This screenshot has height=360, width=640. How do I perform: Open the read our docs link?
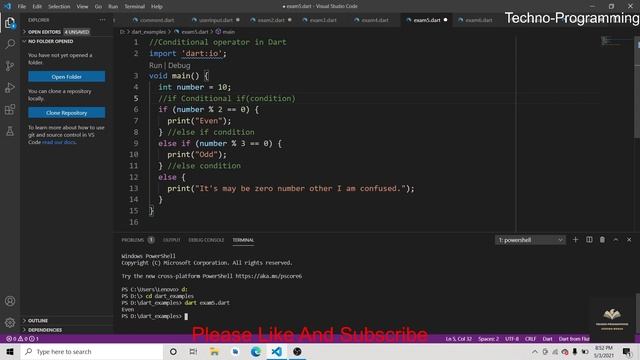(x=59, y=142)
